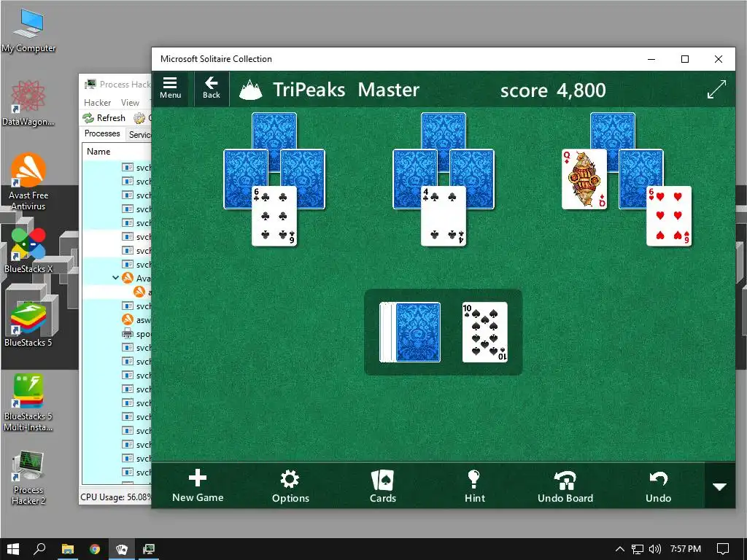Open Chrome from the taskbar
This screenshot has width=747, height=560.
click(95, 549)
